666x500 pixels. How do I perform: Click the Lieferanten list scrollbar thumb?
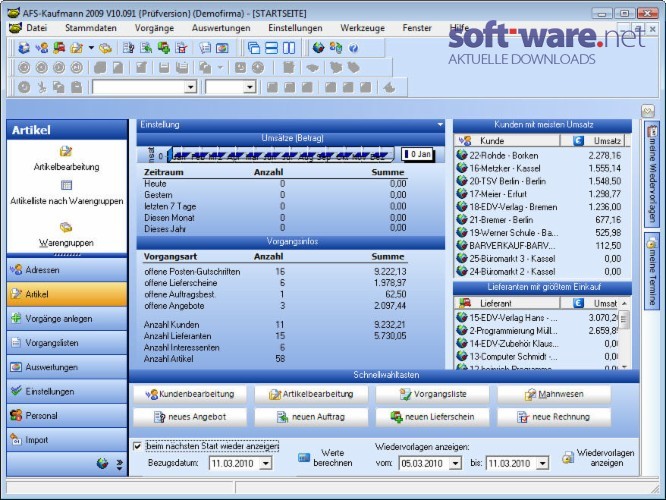point(624,319)
